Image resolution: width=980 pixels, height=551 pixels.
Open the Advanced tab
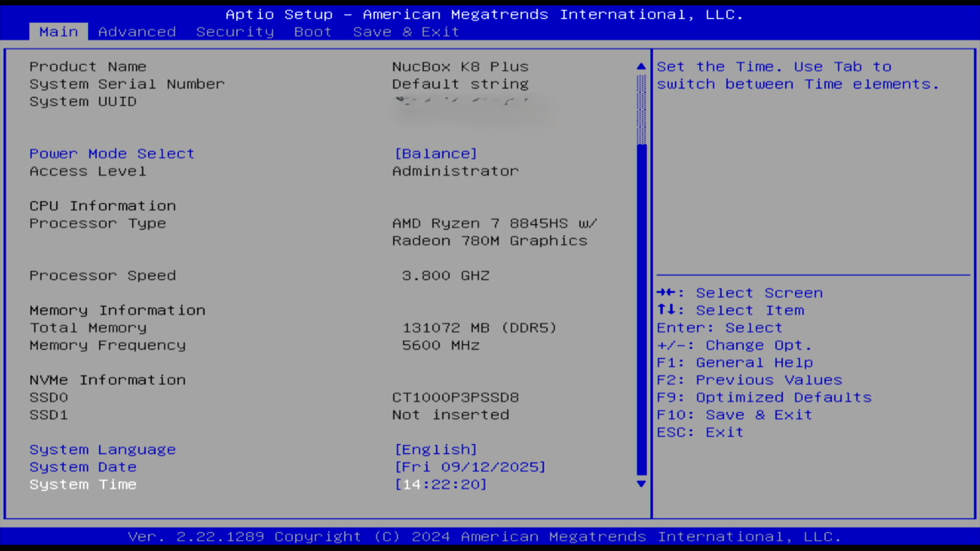click(137, 32)
